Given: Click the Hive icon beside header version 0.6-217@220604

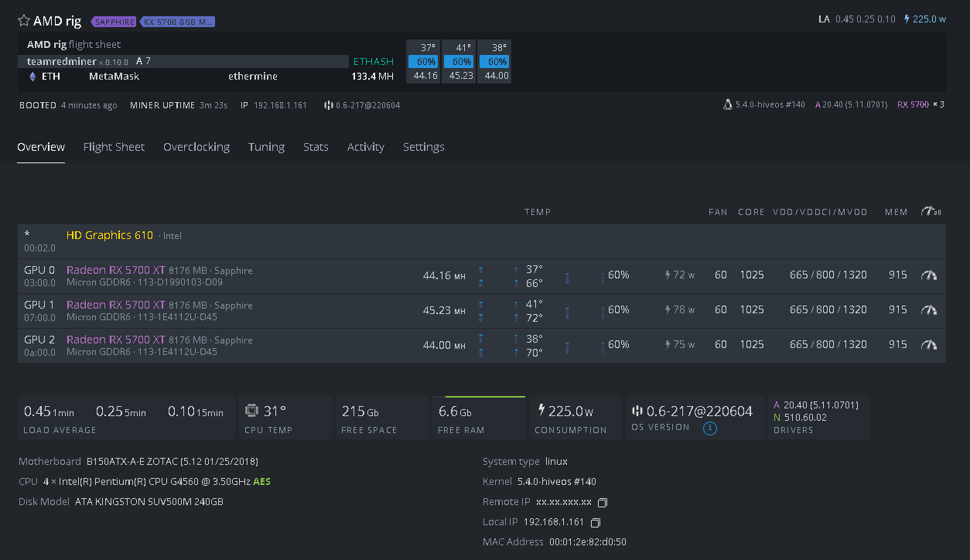Looking at the screenshot, I should [x=329, y=105].
